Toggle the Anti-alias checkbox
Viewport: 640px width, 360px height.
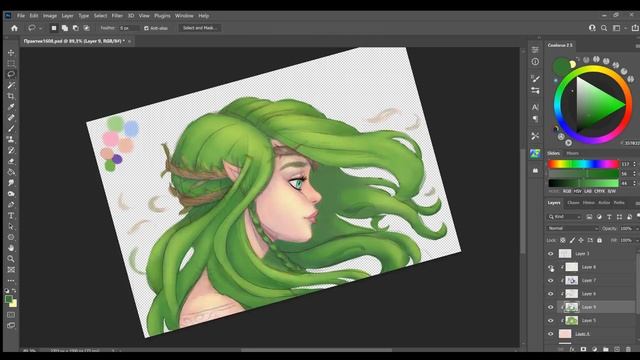pyautogui.click(x=147, y=28)
